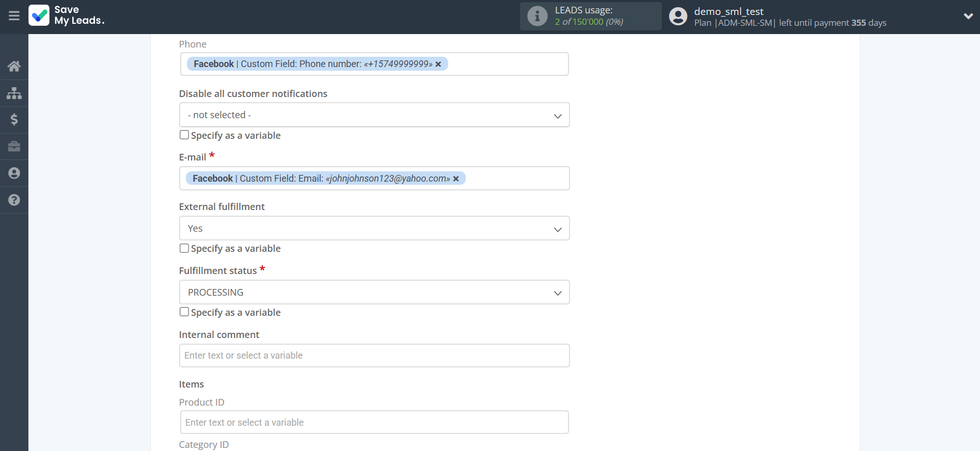Click the briefcase icon in sidebar
The image size is (980, 451).
[x=14, y=147]
